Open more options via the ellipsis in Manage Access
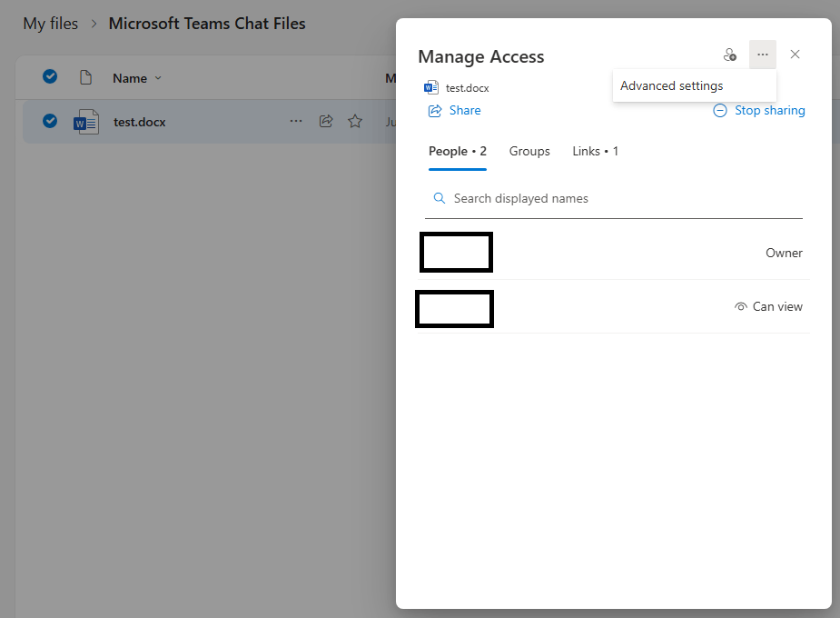The height and width of the screenshot is (618, 840). pos(762,55)
